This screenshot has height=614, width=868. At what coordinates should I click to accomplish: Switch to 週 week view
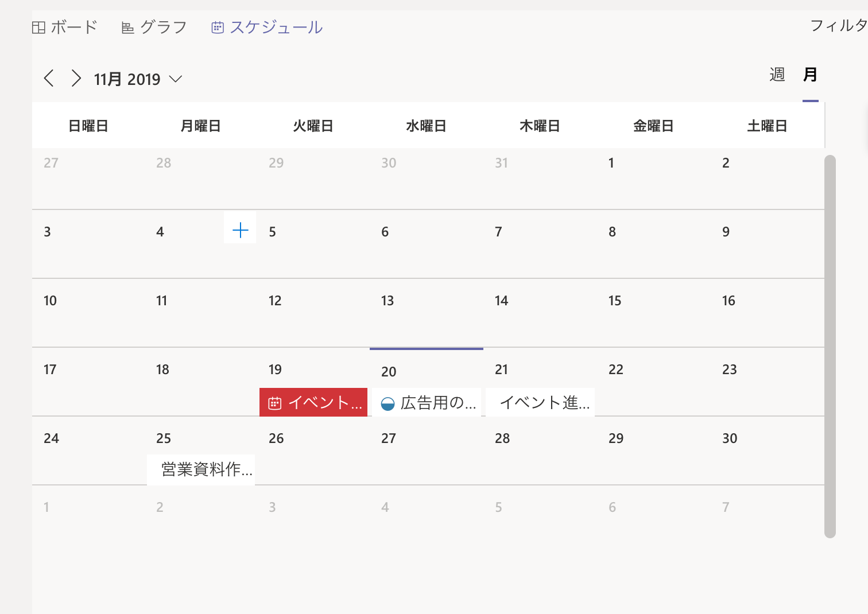click(777, 75)
